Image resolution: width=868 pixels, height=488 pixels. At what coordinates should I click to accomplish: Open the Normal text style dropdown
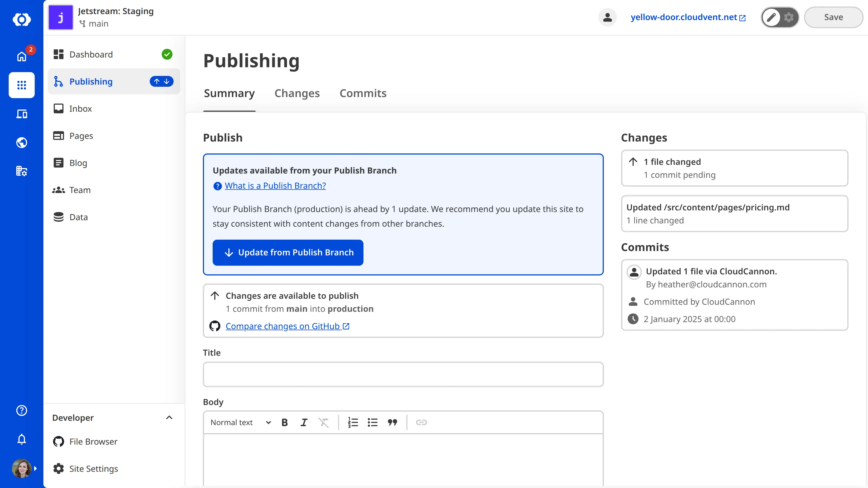pos(241,422)
